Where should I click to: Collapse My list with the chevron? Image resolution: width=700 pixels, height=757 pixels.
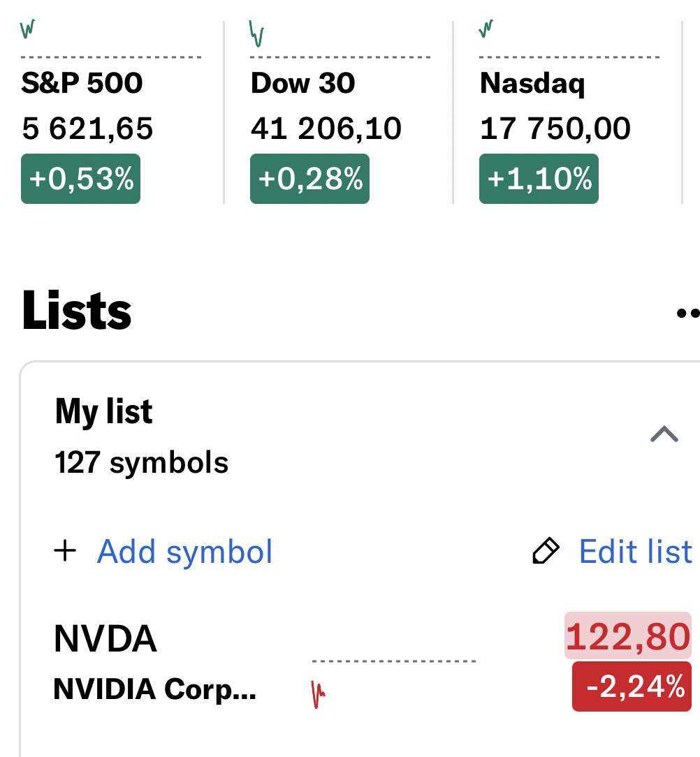[664, 434]
